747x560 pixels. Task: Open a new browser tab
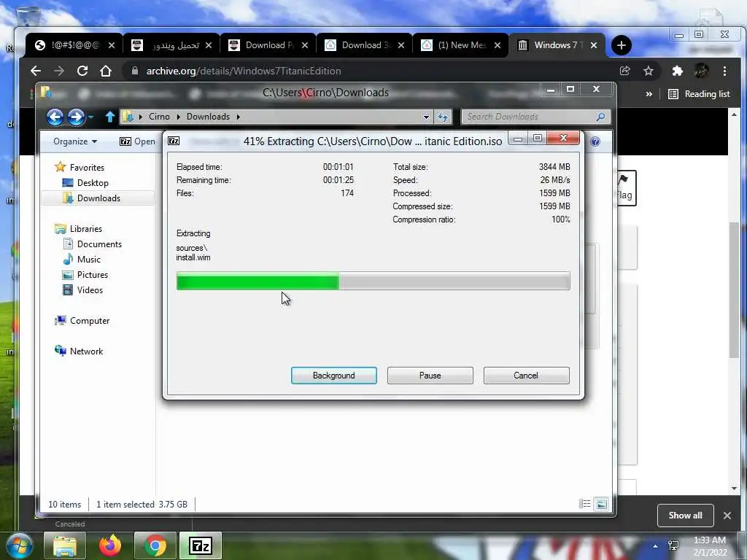[622, 45]
